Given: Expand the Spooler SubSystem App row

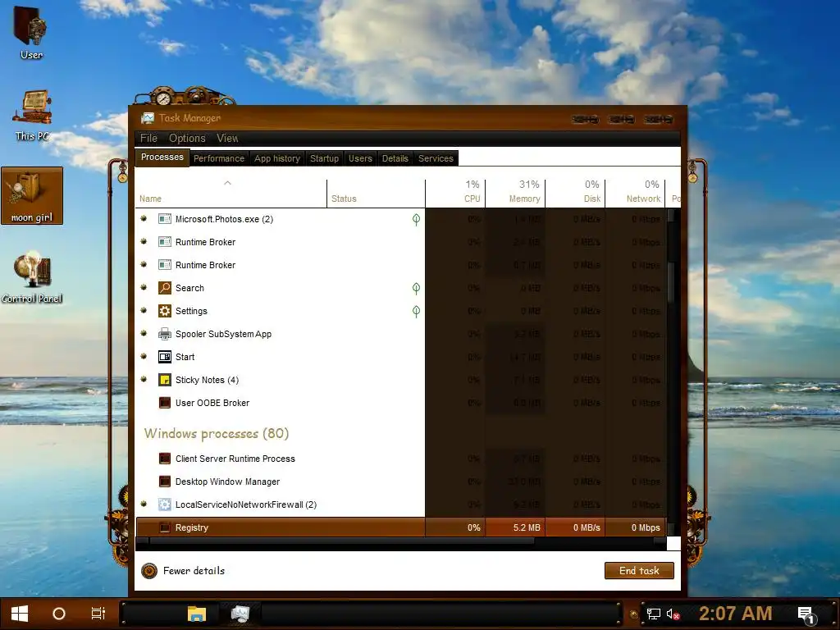Looking at the screenshot, I should (144, 334).
